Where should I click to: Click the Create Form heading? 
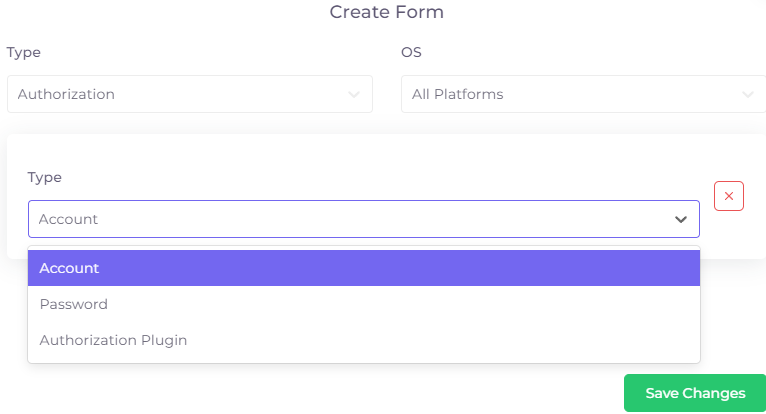386,12
